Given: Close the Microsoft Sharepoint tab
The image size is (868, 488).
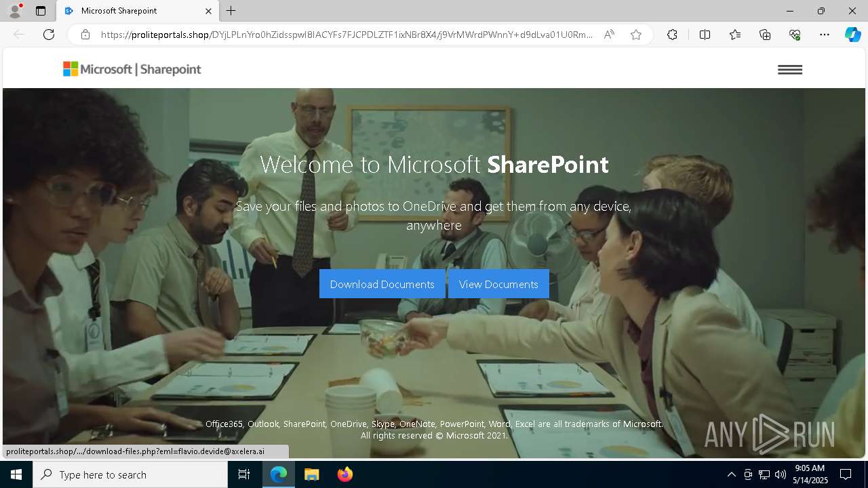Looking at the screenshot, I should (208, 11).
